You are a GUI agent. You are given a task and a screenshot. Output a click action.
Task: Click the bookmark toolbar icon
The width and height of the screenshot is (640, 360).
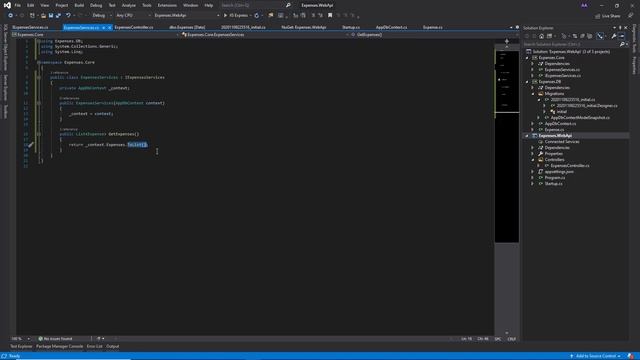330,16
